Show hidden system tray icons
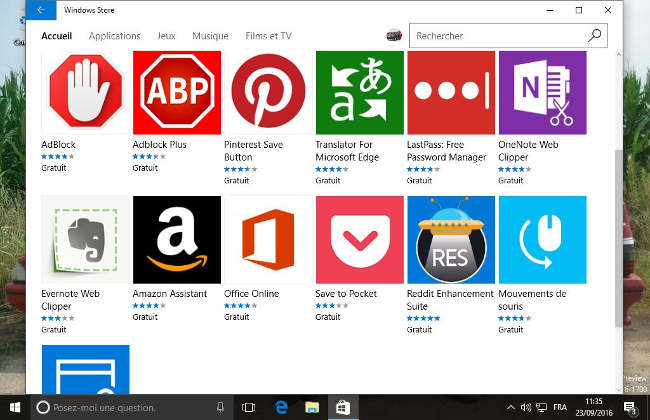This screenshot has height=420, width=650. [511, 408]
